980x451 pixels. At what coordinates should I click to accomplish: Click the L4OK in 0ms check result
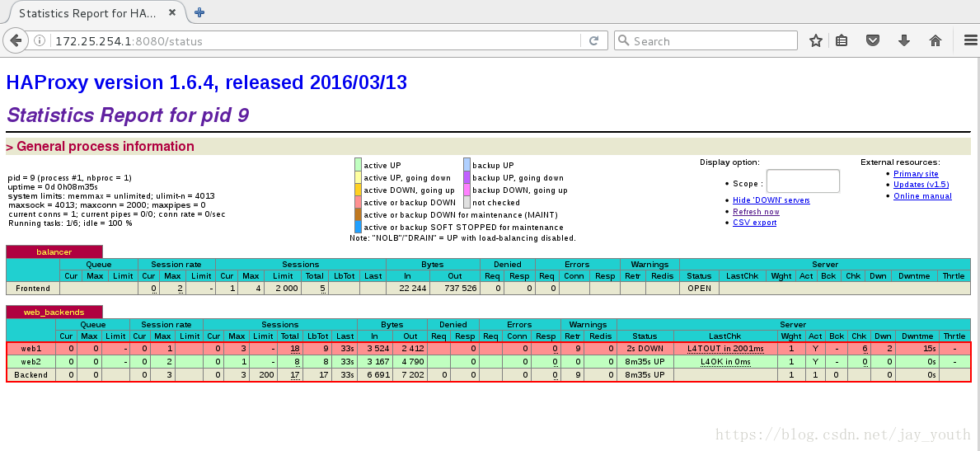pos(725,362)
